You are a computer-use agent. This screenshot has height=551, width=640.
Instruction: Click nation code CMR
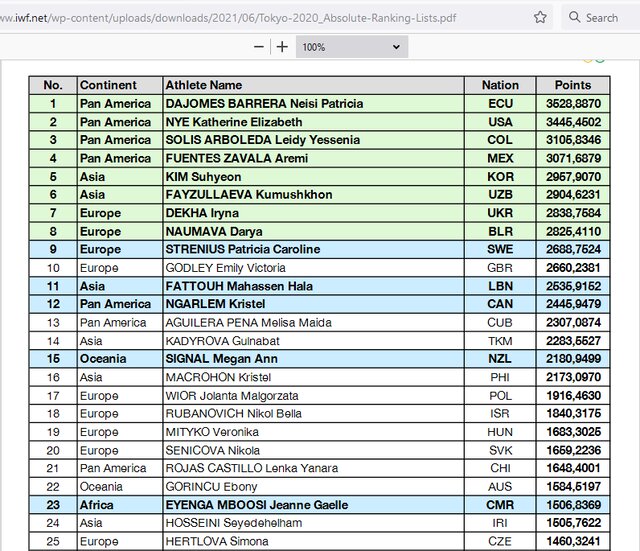[500, 505]
